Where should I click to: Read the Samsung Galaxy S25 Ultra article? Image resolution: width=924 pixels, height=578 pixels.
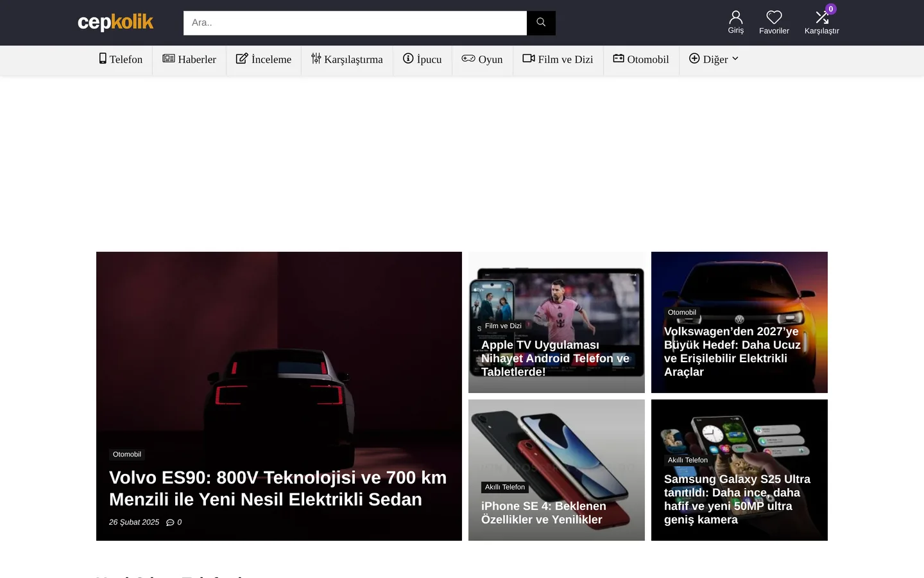tap(737, 499)
